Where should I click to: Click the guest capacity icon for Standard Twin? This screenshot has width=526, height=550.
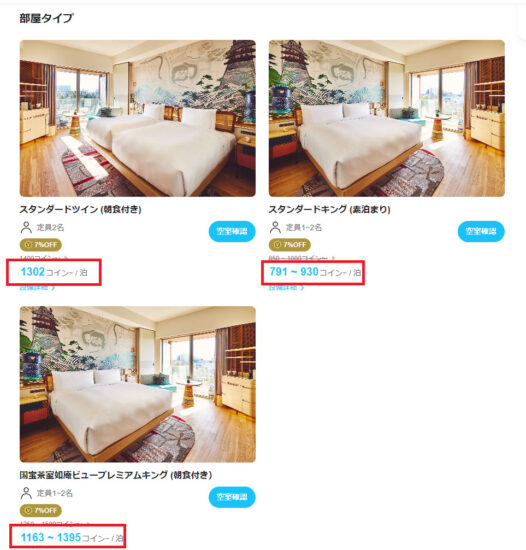tap(26, 227)
